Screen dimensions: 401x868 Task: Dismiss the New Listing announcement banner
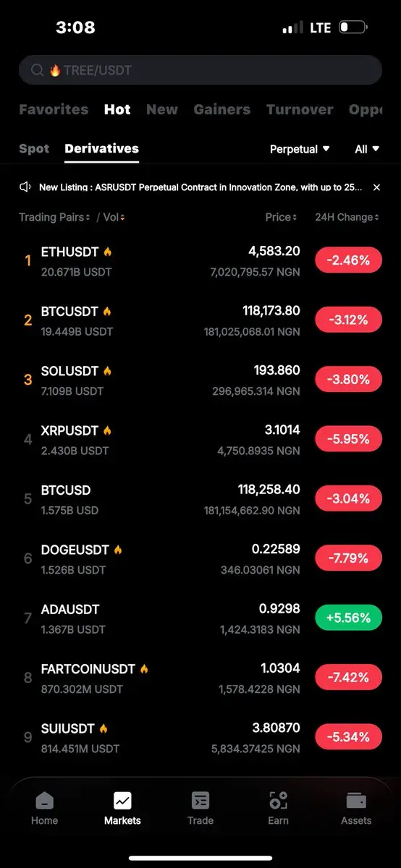376,187
